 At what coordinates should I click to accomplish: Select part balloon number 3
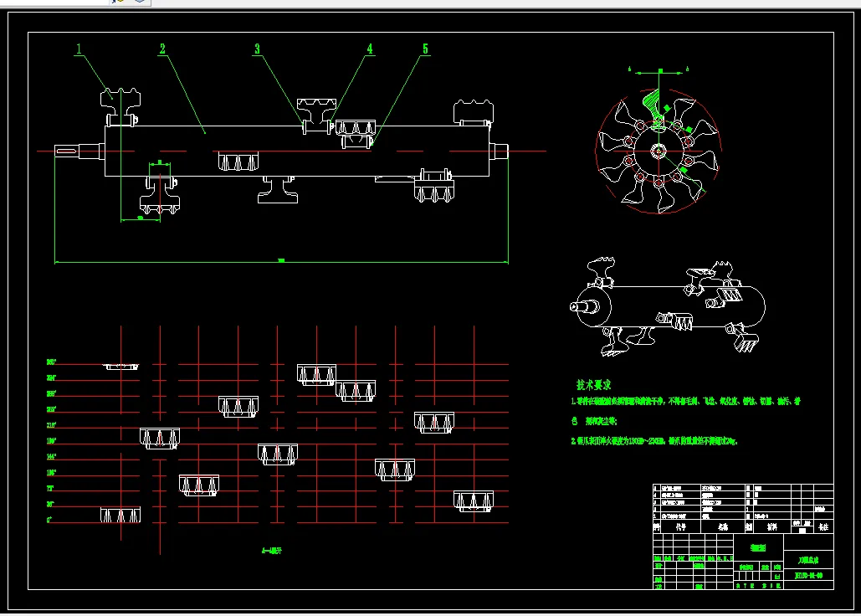[256, 49]
